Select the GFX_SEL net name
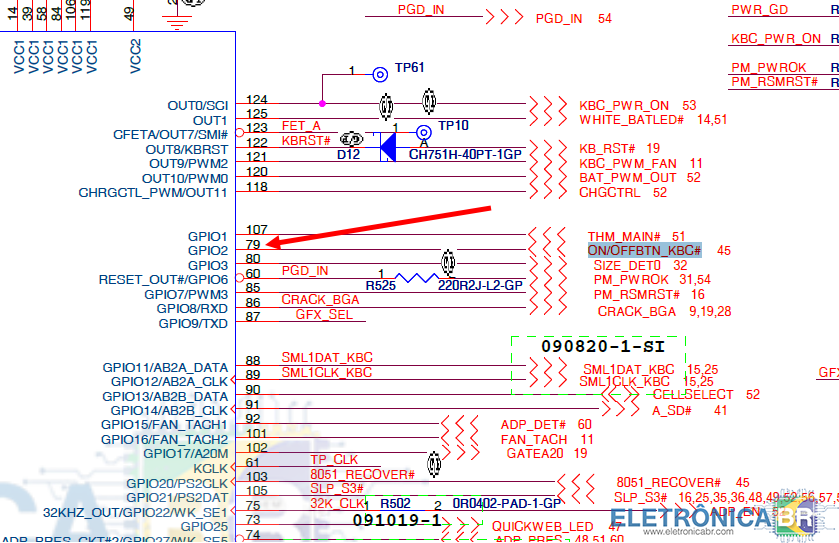Screen dimensions: 839x543 click(324, 314)
